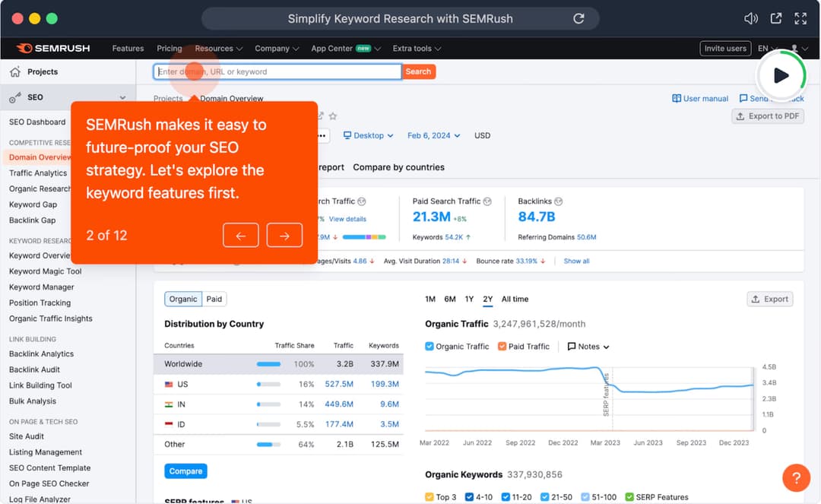This screenshot has width=821, height=504.
Task: Expand the Notes dropdown on chart
Action: coord(588,347)
